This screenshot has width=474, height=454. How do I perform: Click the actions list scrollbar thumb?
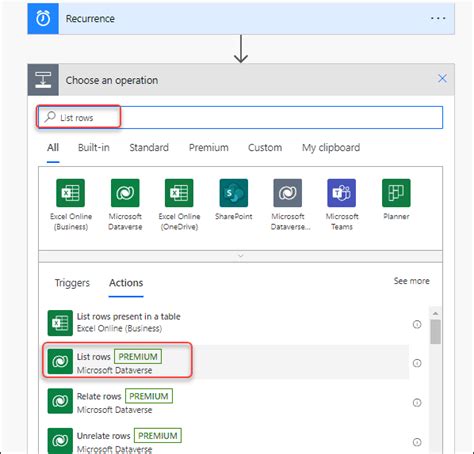[435, 332]
